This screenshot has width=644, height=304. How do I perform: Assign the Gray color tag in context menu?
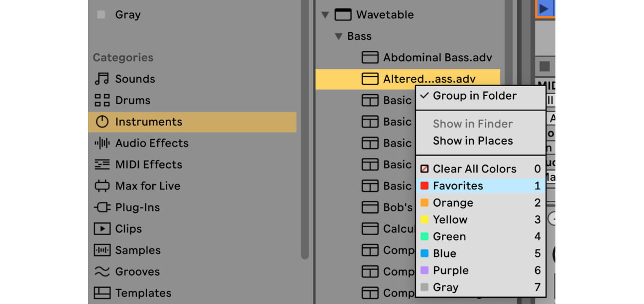[481, 288]
